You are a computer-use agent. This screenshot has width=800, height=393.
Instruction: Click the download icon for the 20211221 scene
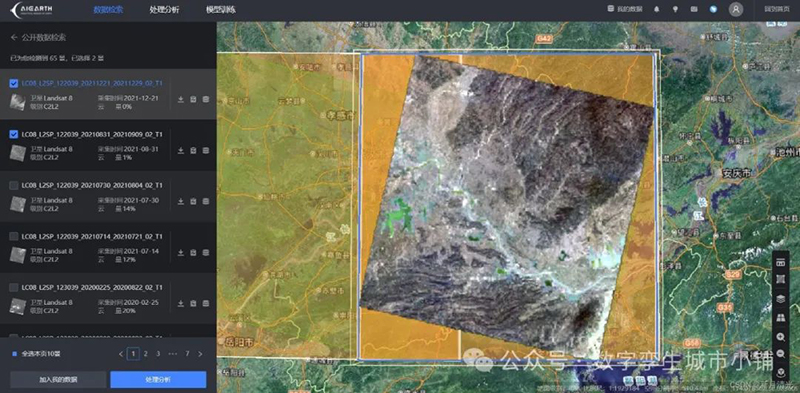[181, 100]
